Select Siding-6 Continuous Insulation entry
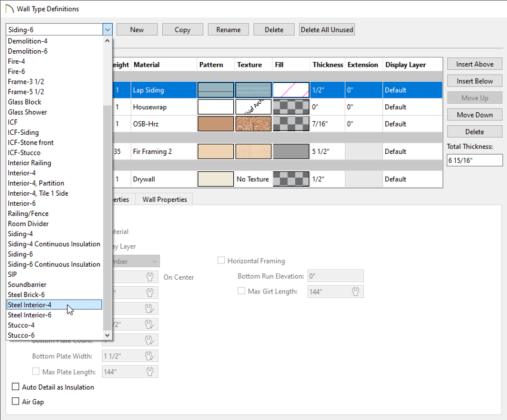 tap(54, 264)
